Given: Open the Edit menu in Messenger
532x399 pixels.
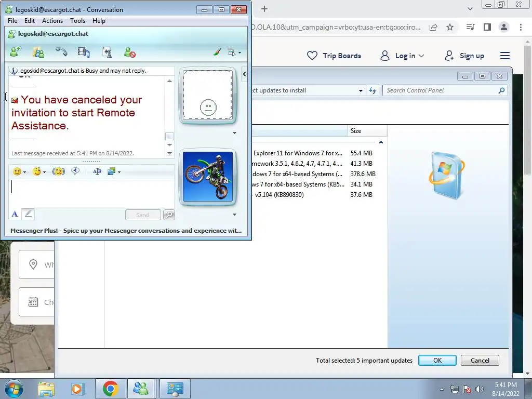Looking at the screenshot, I should 30,21.
